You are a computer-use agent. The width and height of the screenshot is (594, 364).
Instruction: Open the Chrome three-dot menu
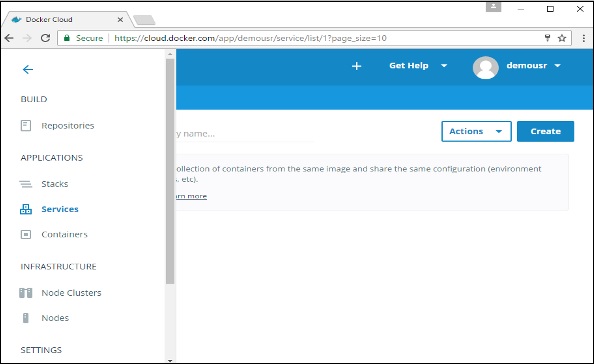click(x=584, y=38)
